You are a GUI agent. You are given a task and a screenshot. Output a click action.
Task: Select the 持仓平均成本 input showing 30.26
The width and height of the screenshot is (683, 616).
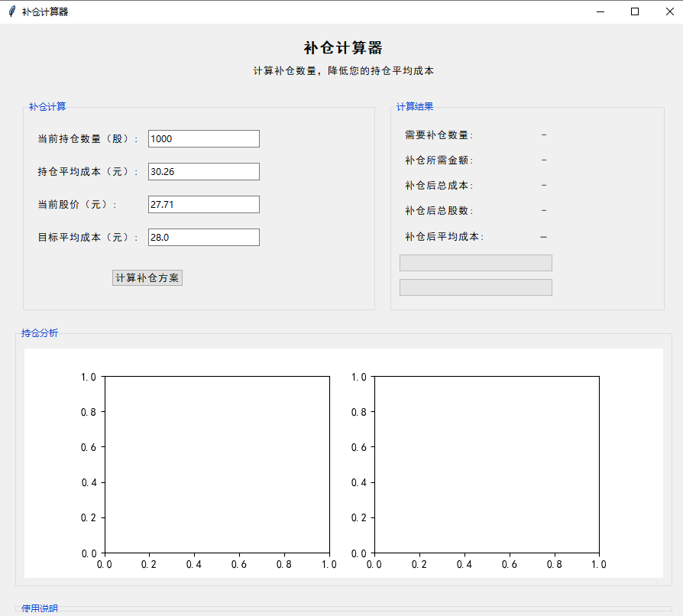pyautogui.click(x=203, y=171)
